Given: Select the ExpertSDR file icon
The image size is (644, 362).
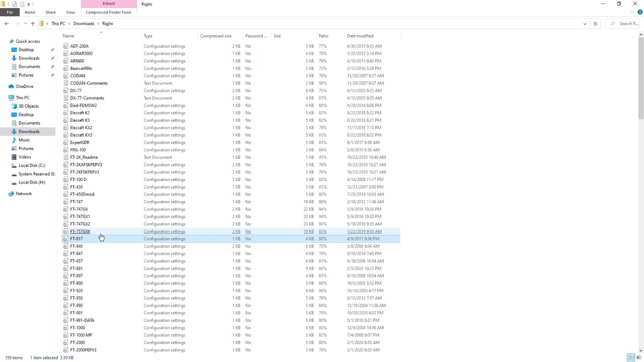Looking at the screenshot, I should pos(66,142).
